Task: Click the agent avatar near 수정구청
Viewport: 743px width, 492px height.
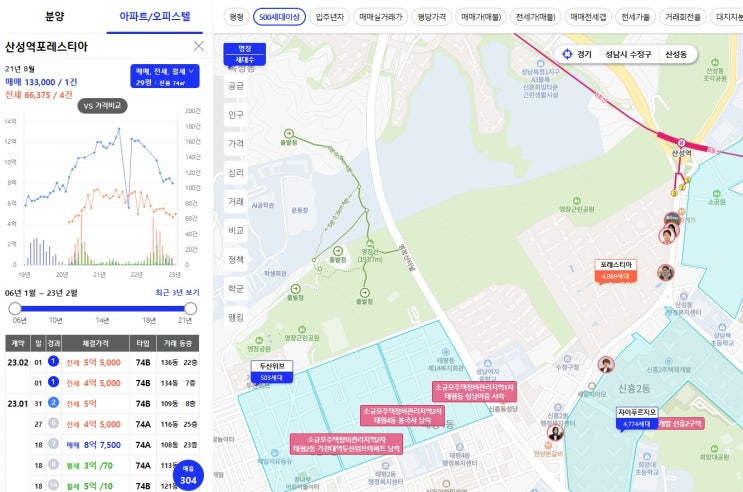Action: [x=606, y=364]
